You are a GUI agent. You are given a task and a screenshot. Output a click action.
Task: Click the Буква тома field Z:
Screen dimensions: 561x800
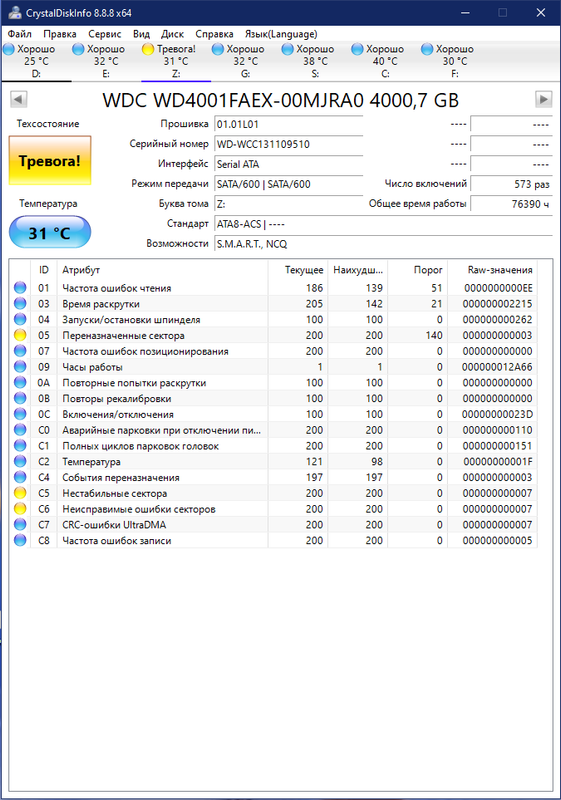point(288,204)
